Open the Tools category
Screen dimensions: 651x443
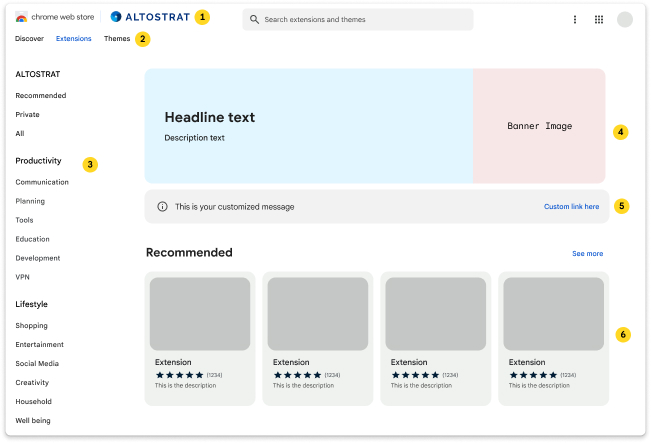[x=24, y=220]
